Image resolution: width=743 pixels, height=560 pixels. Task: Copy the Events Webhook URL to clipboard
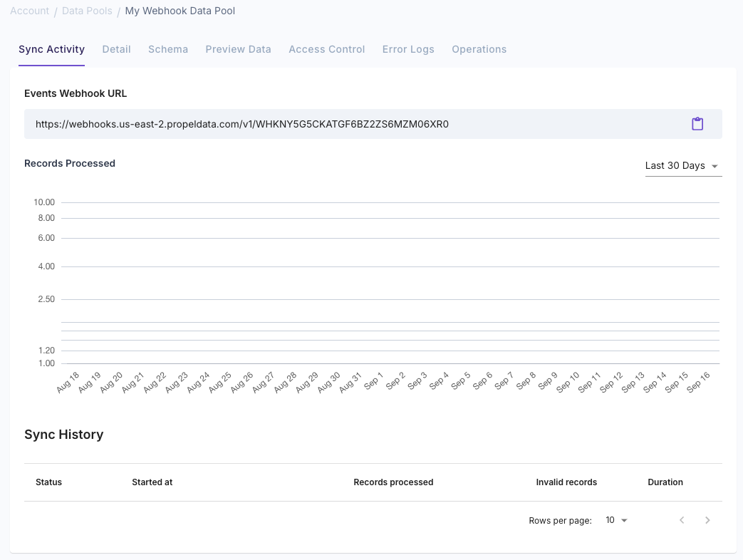coord(697,123)
